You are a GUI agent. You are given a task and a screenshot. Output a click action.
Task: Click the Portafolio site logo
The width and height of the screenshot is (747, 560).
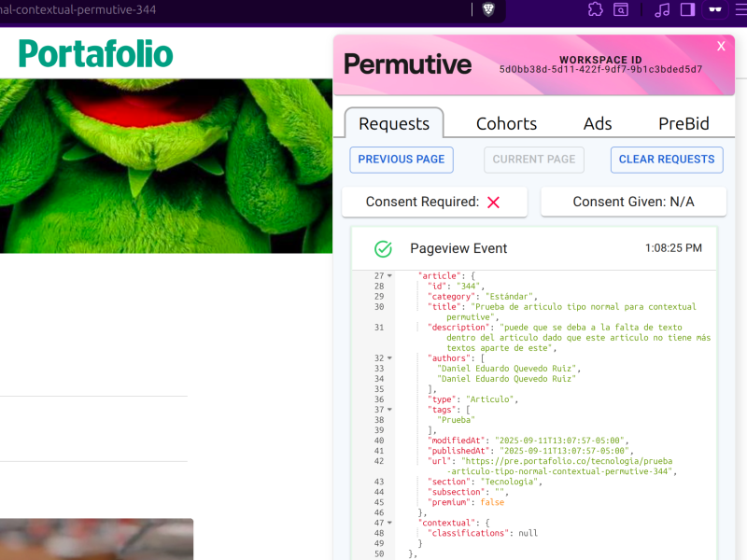96,53
